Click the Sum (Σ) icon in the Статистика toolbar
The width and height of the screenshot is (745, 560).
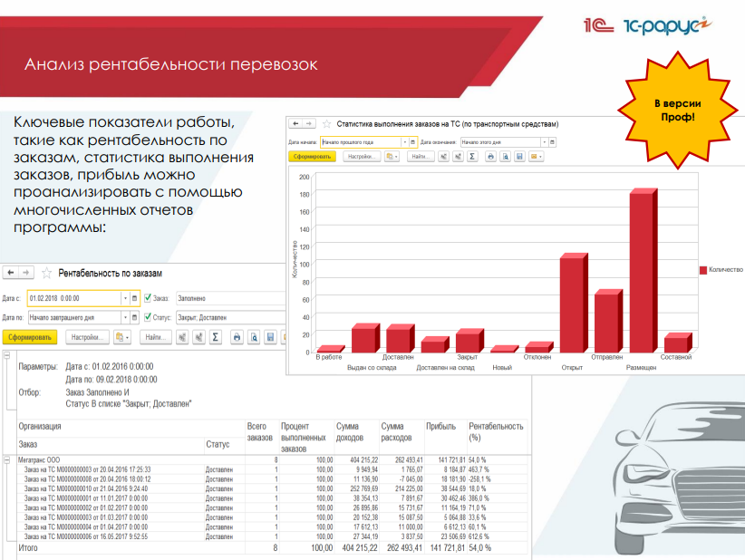tap(472, 156)
